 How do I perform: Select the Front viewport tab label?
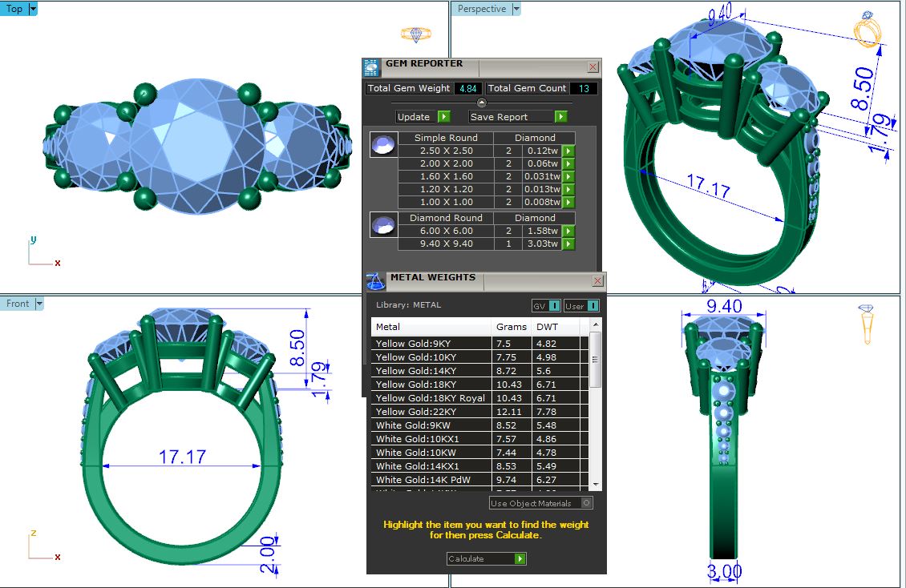click(18, 304)
